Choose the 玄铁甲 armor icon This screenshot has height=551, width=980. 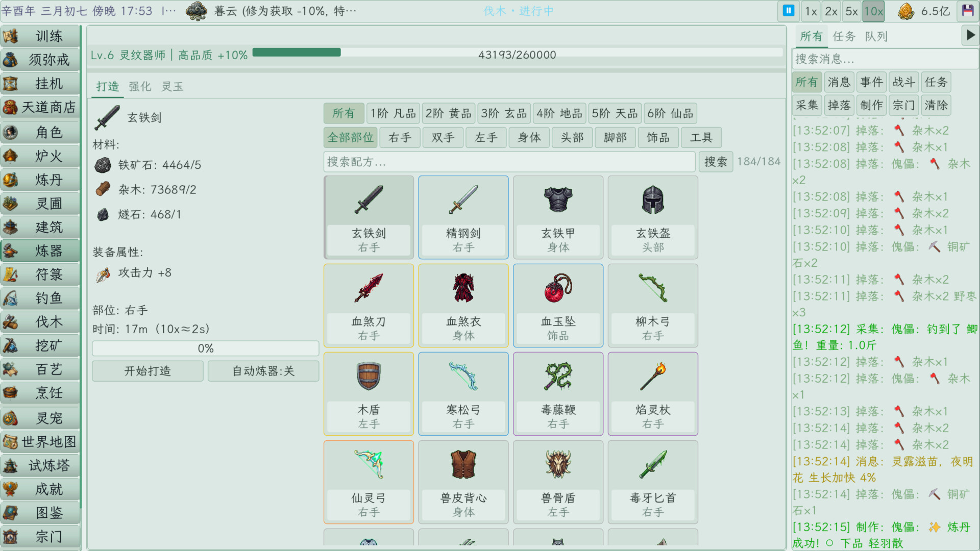tap(558, 200)
